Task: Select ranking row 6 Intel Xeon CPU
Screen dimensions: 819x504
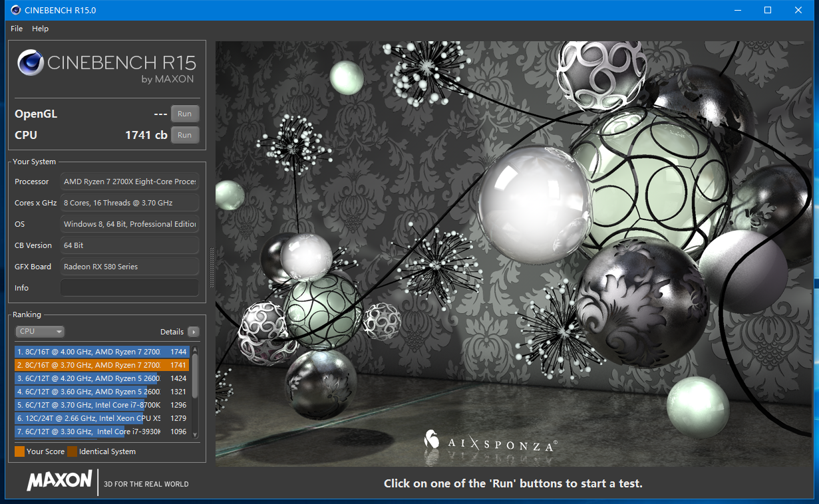Action: [102, 418]
